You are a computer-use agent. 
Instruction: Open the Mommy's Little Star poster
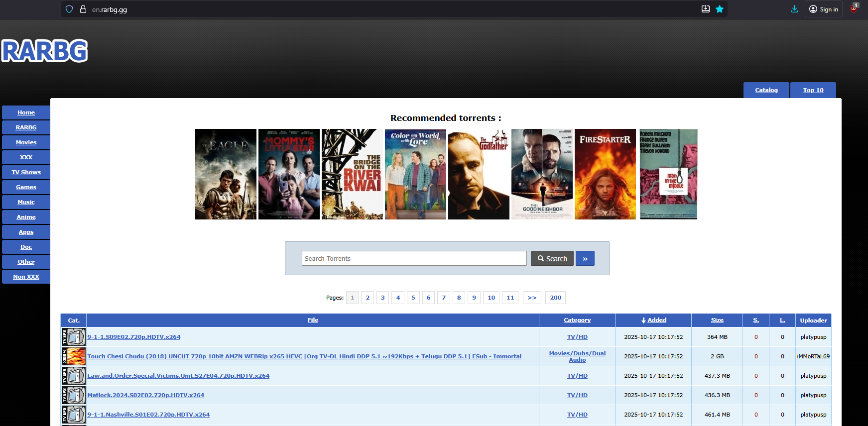coord(289,174)
